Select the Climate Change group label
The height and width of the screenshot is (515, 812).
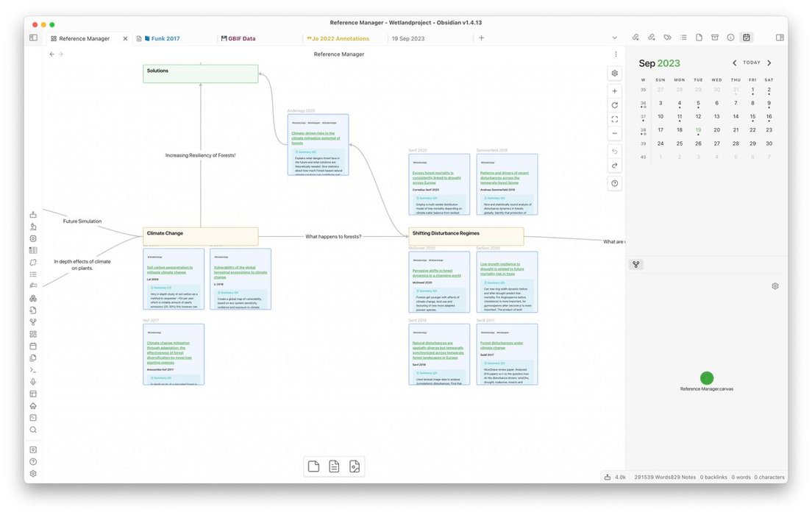pos(165,233)
